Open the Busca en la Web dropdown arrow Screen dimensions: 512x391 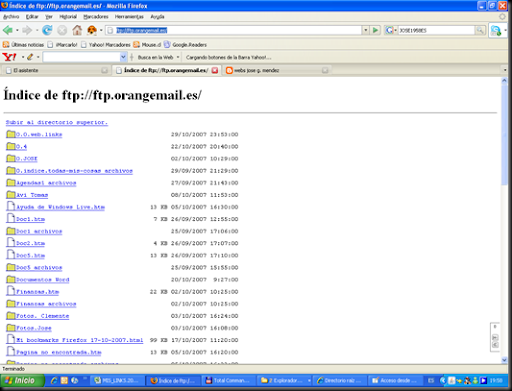(x=178, y=57)
